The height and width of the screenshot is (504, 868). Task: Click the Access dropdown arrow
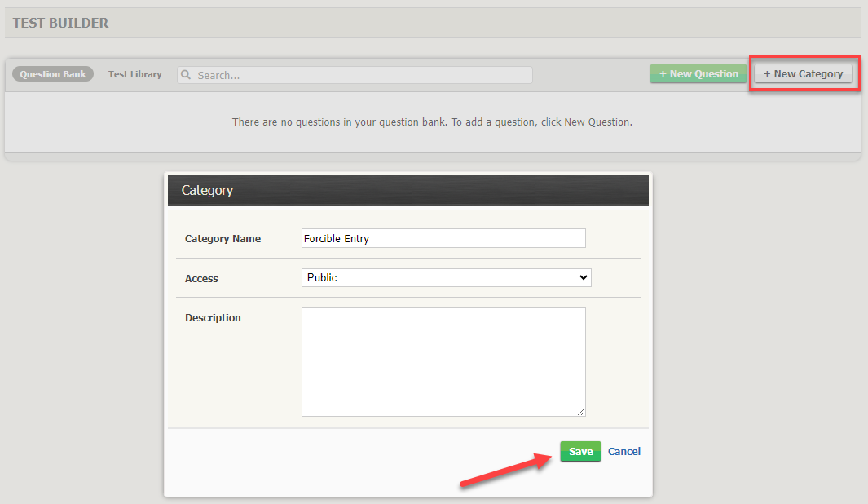click(584, 277)
